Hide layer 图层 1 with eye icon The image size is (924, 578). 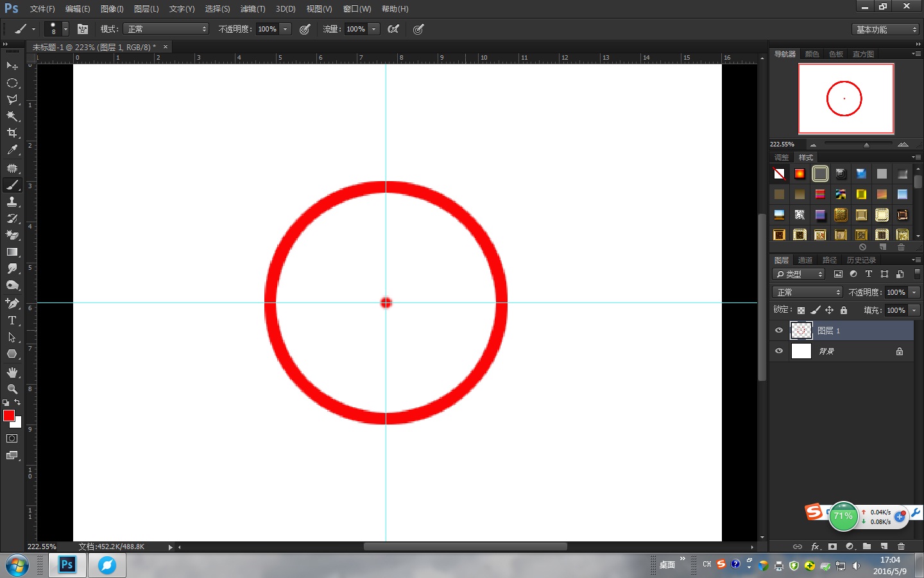(779, 331)
